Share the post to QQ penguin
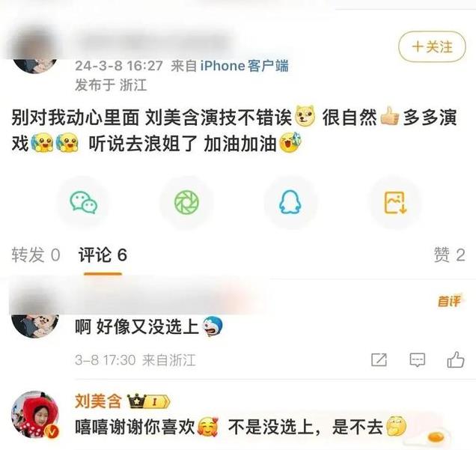 coord(290,202)
